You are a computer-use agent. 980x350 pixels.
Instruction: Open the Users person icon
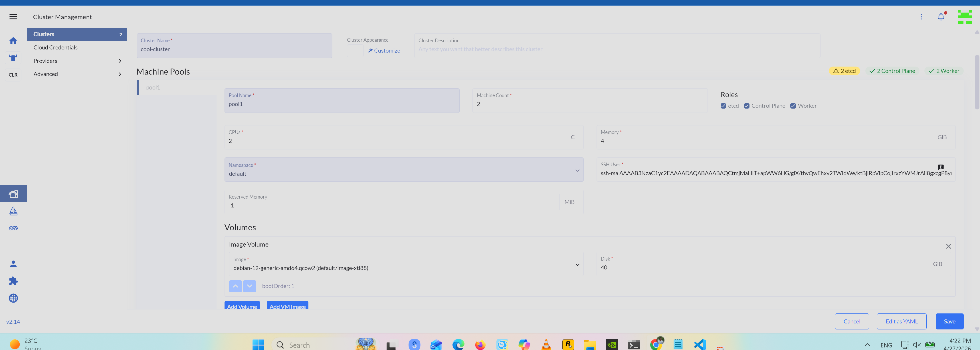(13, 263)
